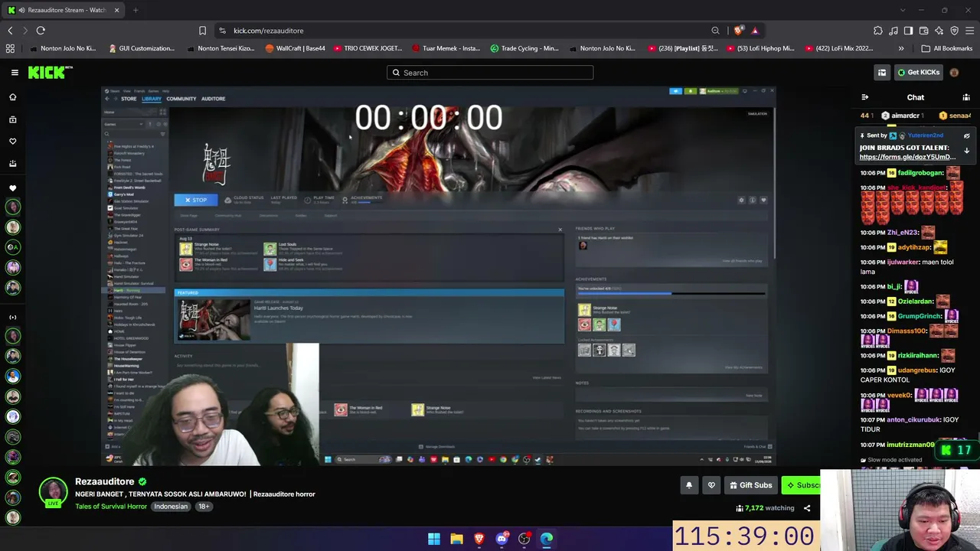980x551 pixels.
Task: Select the Indonesian language tag
Action: point(171,507)
